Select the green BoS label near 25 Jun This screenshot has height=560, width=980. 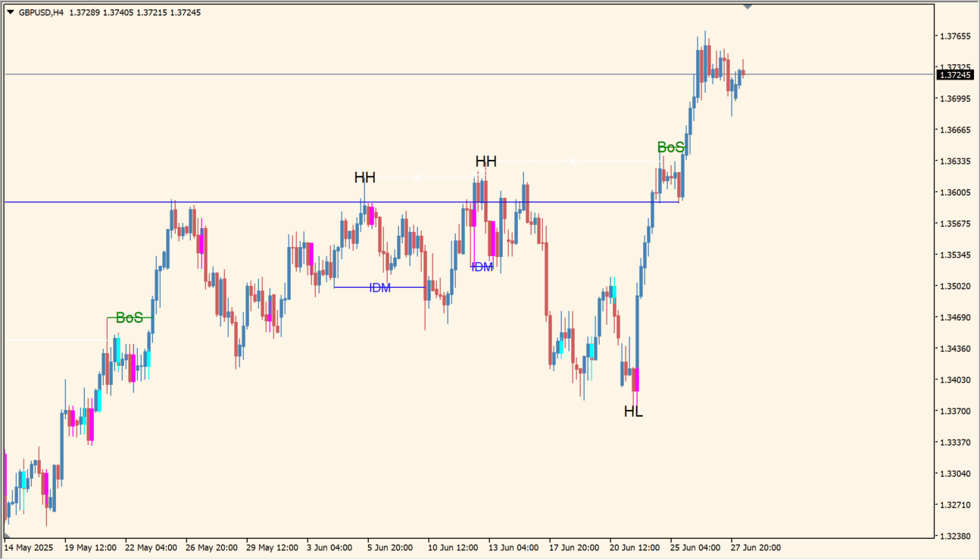(x=670, y=147)
